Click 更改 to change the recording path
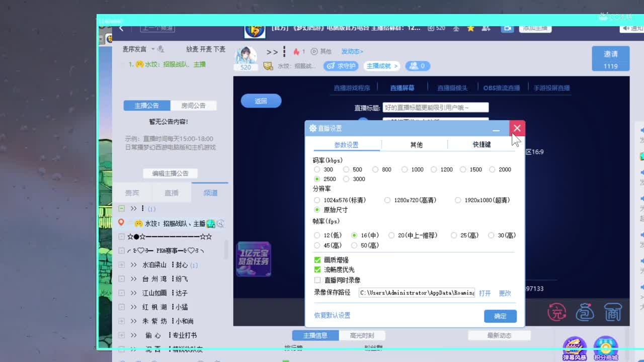 click(505, 293)
